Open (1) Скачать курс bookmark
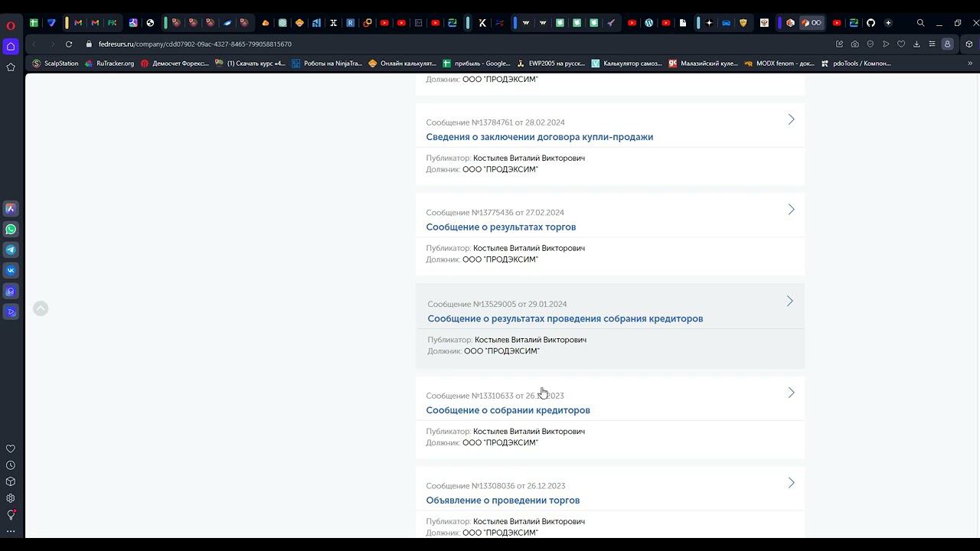 coord(250,64)
